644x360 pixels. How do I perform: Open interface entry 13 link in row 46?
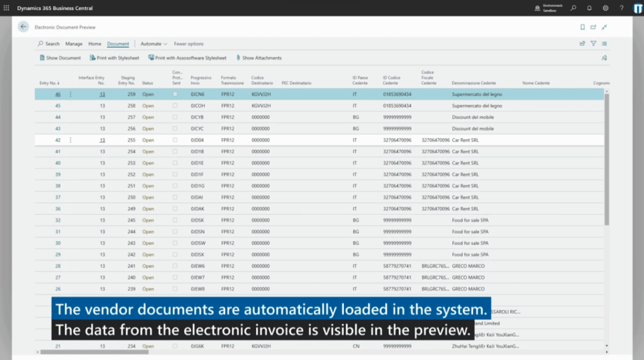pos(103,94)
